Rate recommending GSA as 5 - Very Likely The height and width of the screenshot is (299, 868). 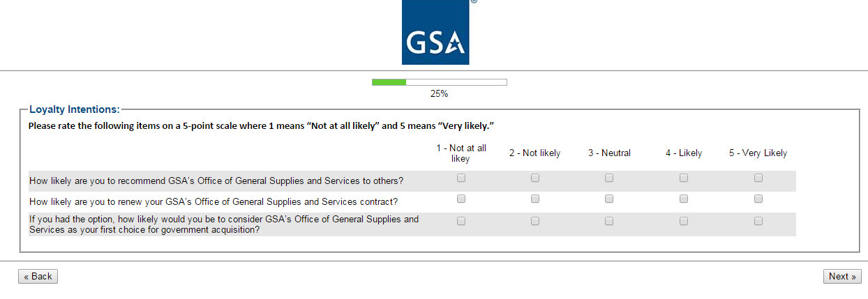[x=758, y=178]
